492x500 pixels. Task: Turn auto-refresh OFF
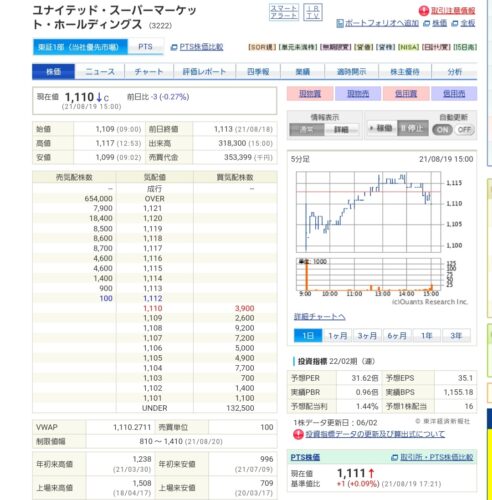tap(464, 130)
